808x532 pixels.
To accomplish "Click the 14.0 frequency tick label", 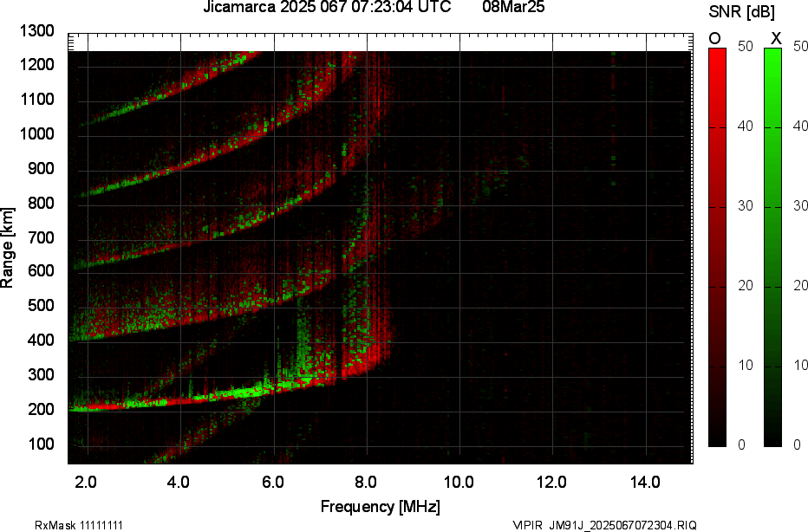I will point(645,482).
